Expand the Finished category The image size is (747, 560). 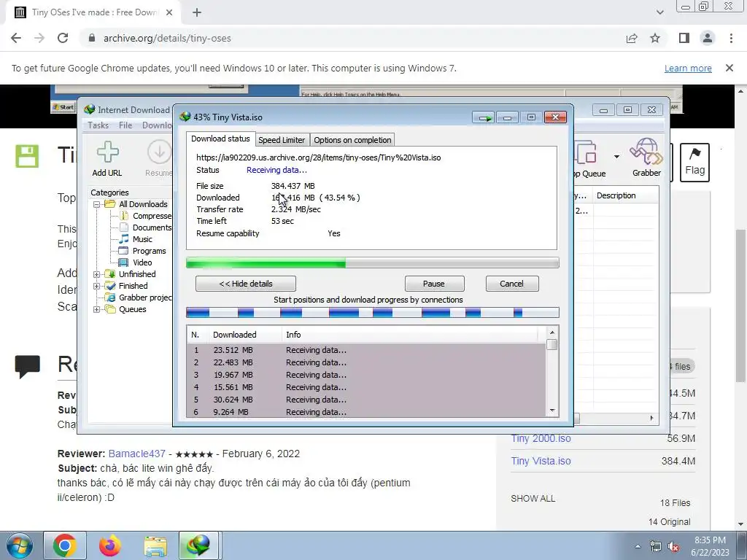[97, 286]
